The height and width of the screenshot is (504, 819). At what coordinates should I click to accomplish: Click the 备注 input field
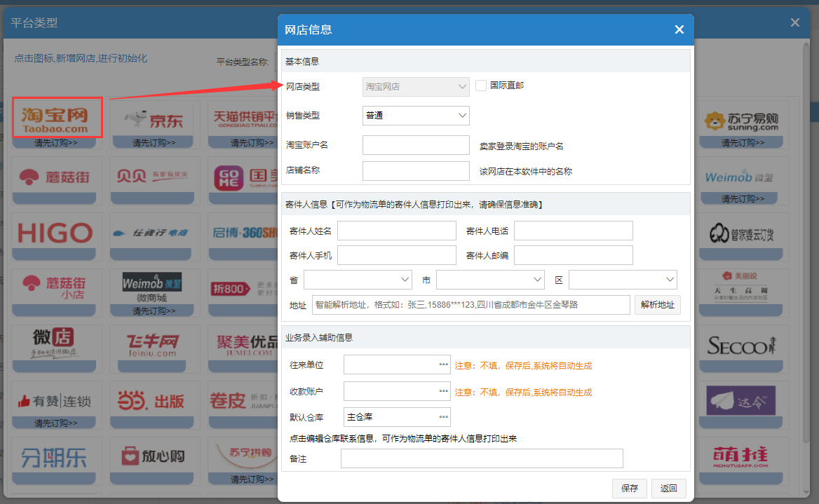[x=482, y=458]
